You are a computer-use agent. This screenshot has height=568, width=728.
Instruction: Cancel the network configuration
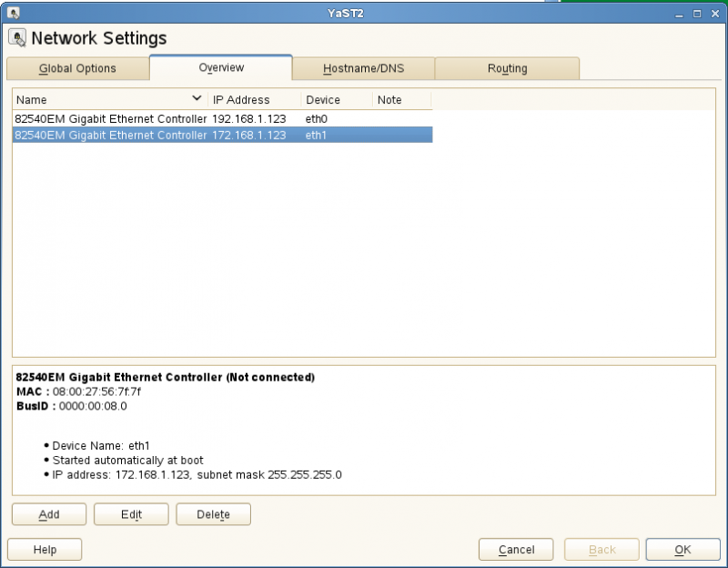point(515,549)
